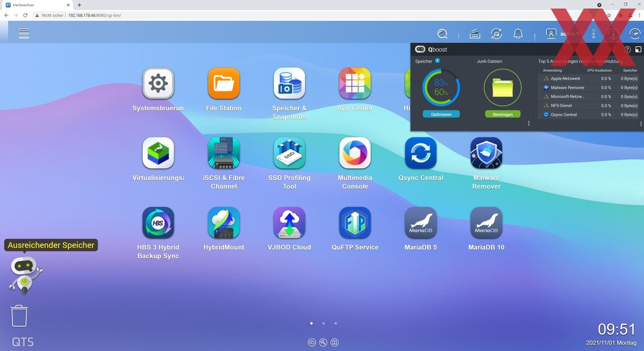The height and width of the screenshot is (351, 644).
Task: Launch MariaDB 5
Action: pos(420,223)
